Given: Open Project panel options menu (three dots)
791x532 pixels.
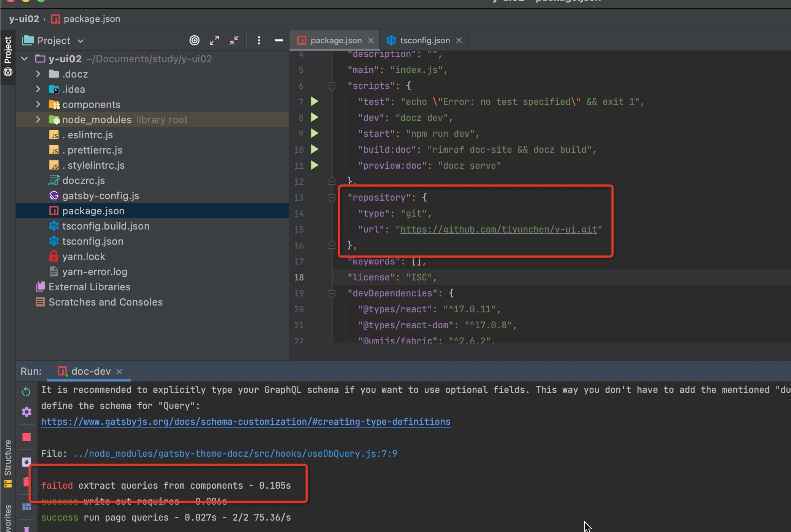Looking at the screenshot, I should coord(259,40).
